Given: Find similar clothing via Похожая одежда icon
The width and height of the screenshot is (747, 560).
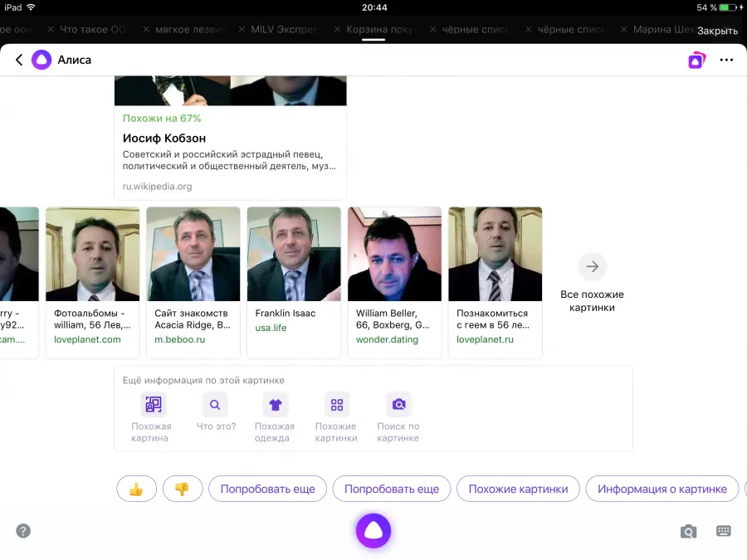Looking at the screenshot, I should coord(276,404).
